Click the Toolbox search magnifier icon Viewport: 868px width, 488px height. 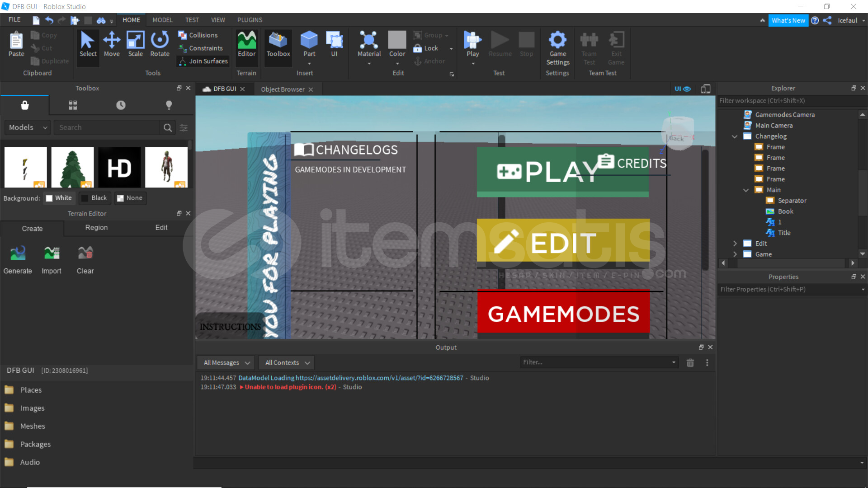[167, 128]
